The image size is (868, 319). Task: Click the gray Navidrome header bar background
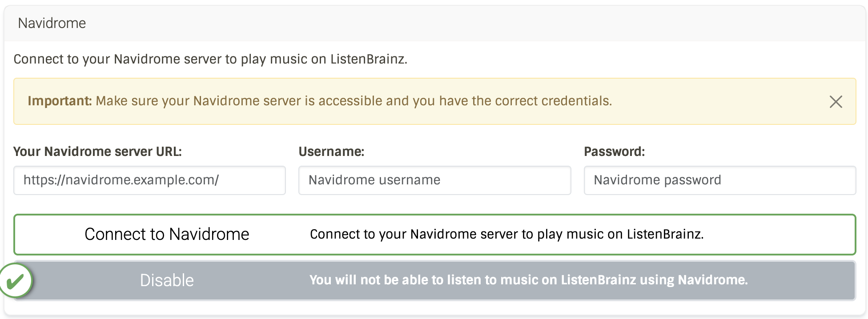coord(476,23)
